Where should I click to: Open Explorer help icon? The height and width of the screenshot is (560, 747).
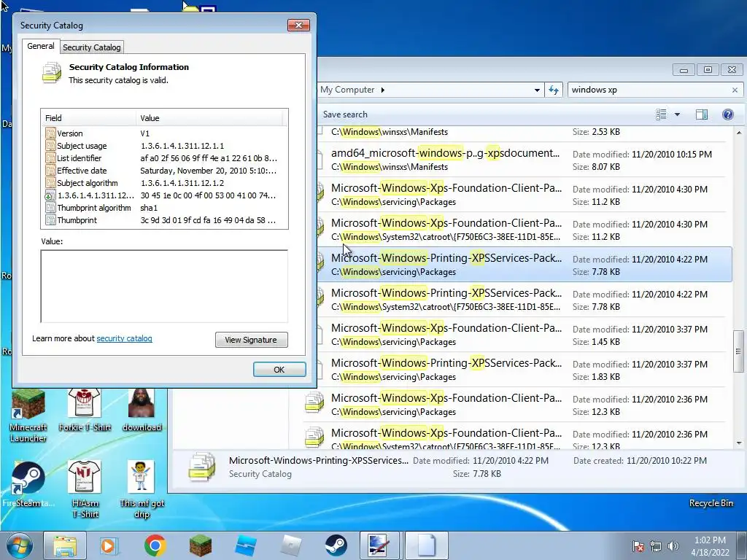point(727,114)
